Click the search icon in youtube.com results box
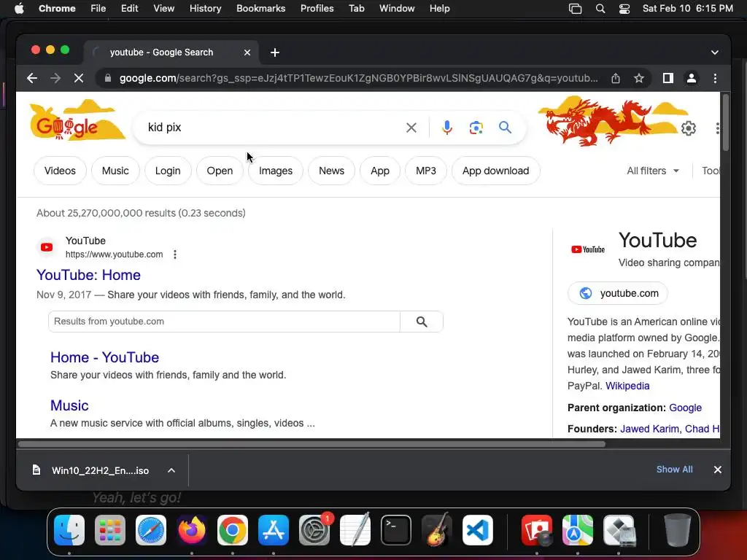This screenshot has width=747, height=560. (422, 322)
